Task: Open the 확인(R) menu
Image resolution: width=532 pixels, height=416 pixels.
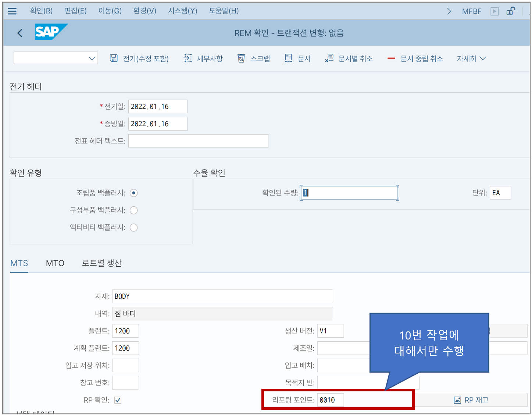Action: tap(41, 11)
